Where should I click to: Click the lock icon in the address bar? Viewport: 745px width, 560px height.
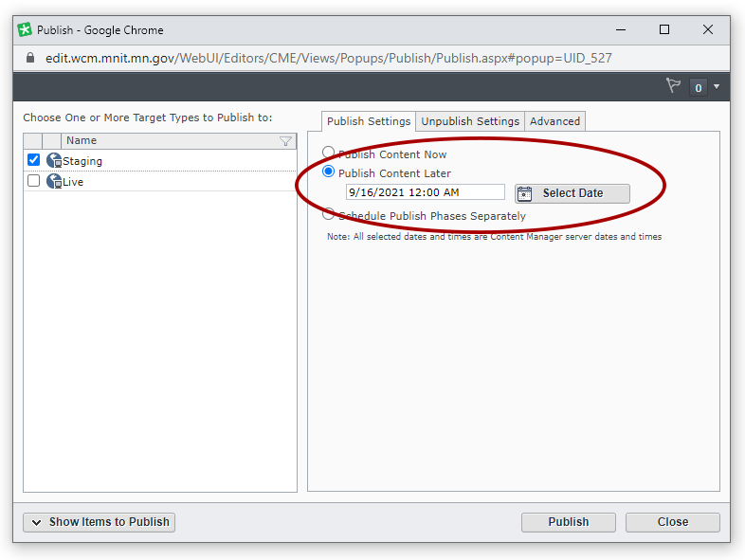[29, 58]
